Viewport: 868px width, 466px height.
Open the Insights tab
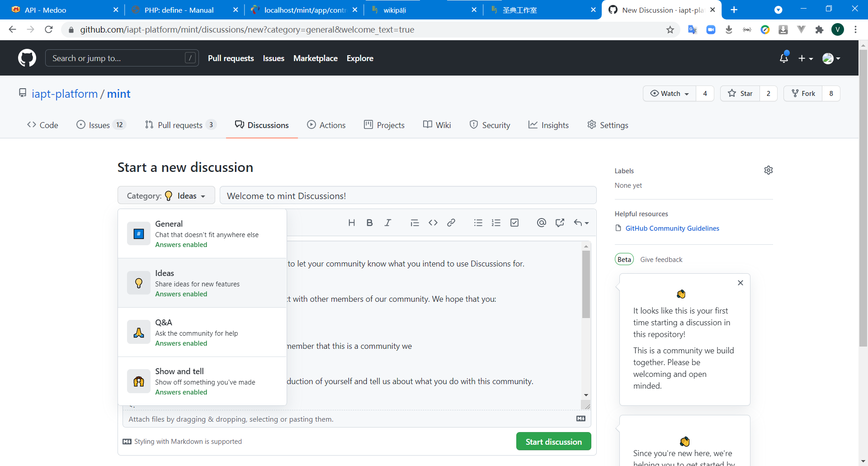click(548, 125)
